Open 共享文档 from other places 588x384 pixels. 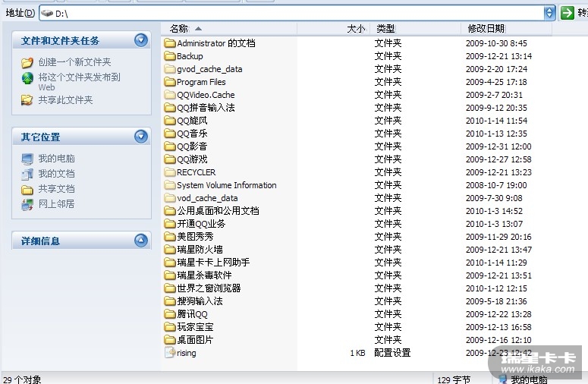tap(56, 189)
